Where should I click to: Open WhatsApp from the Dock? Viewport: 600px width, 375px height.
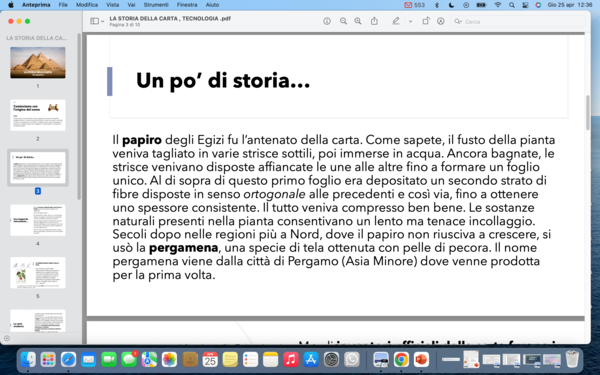point(352,359)
